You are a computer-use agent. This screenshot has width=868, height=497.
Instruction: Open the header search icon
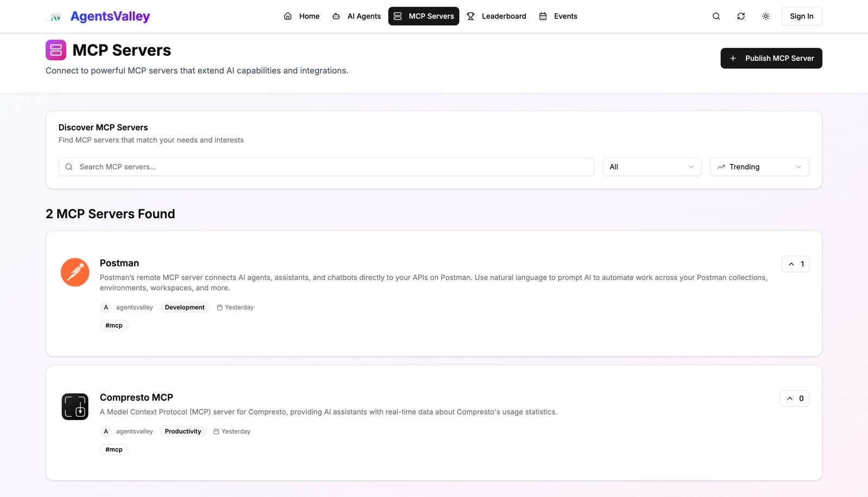click(x=716, y=16)
